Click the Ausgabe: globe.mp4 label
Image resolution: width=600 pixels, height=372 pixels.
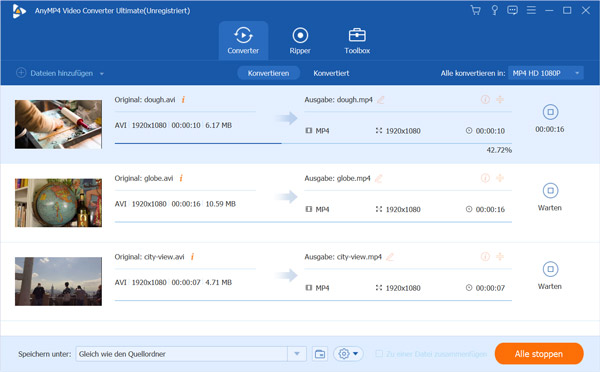337,178
